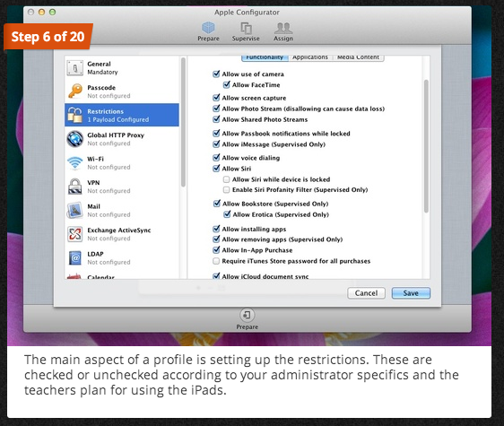Select the Mail stamp icon

click(75, 210)
